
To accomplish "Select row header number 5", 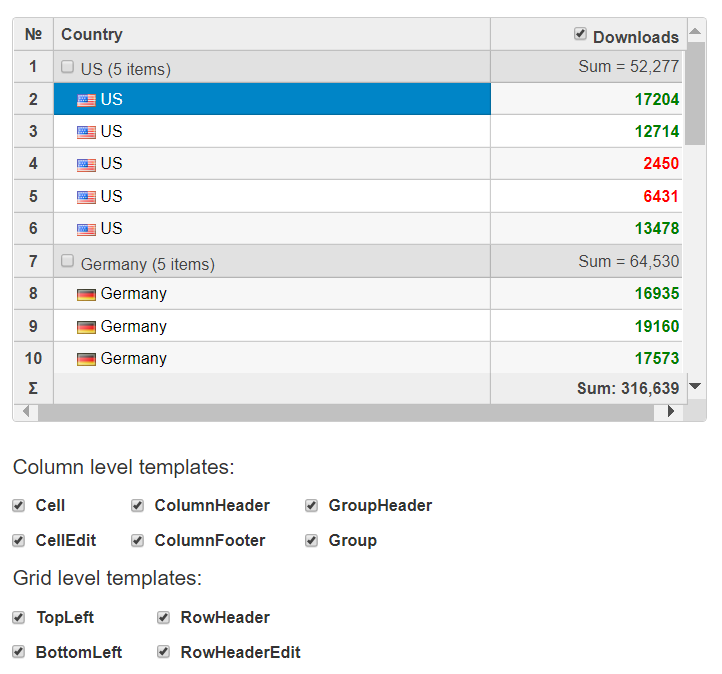I will [33, 196].
